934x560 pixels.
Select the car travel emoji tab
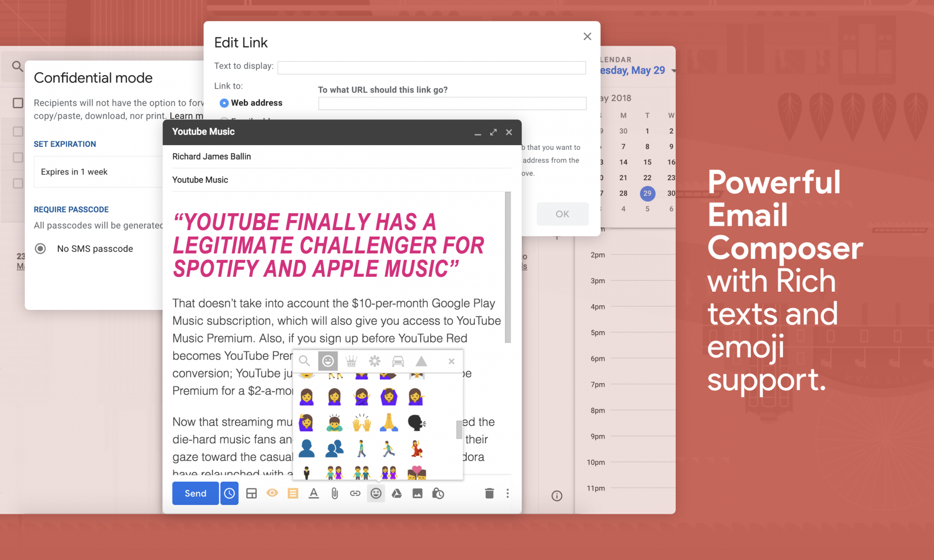tap(398, 361)
